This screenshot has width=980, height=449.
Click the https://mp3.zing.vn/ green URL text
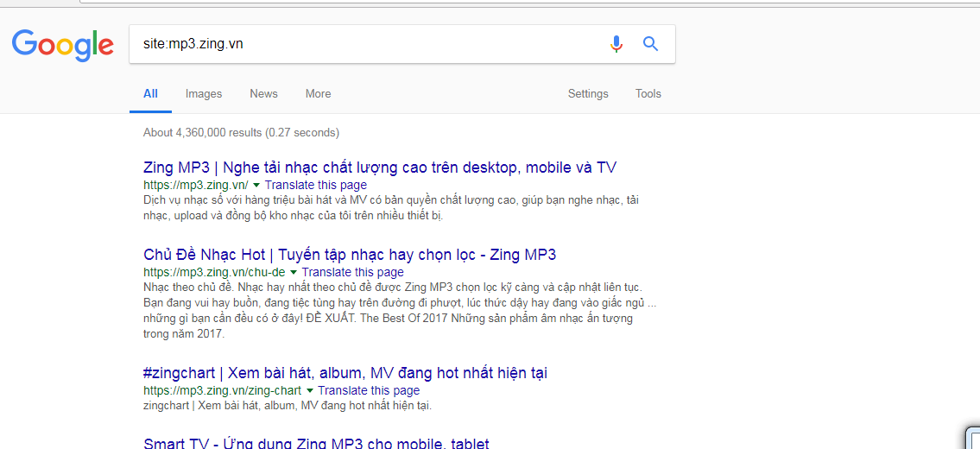(x=196, y=185)
